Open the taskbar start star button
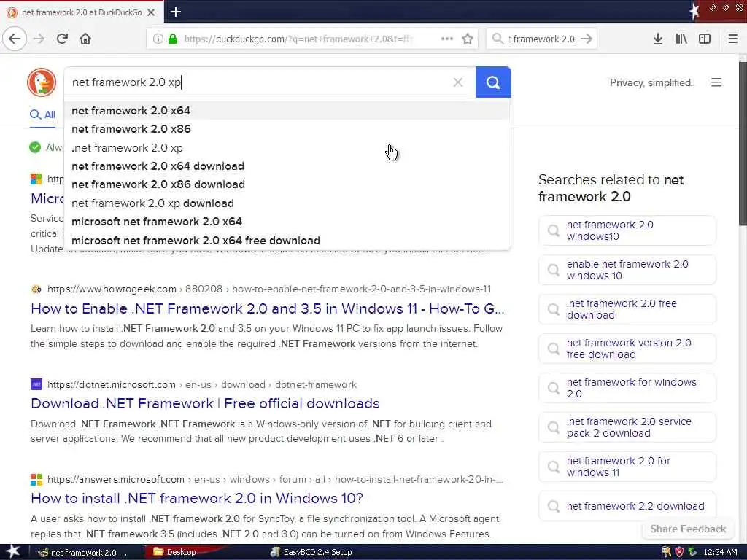This screenshot has height=560, width=747. [x=12, y=552]
